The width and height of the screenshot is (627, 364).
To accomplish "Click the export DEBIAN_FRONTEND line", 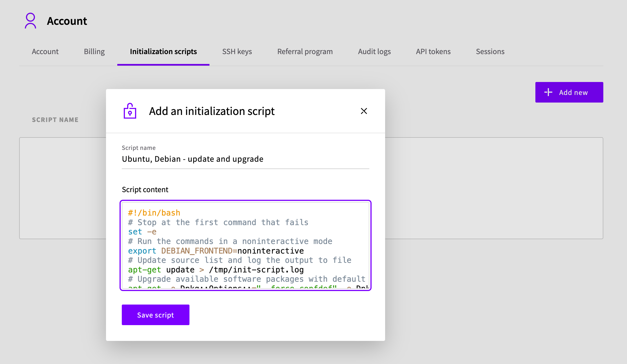I will point(216,251).
